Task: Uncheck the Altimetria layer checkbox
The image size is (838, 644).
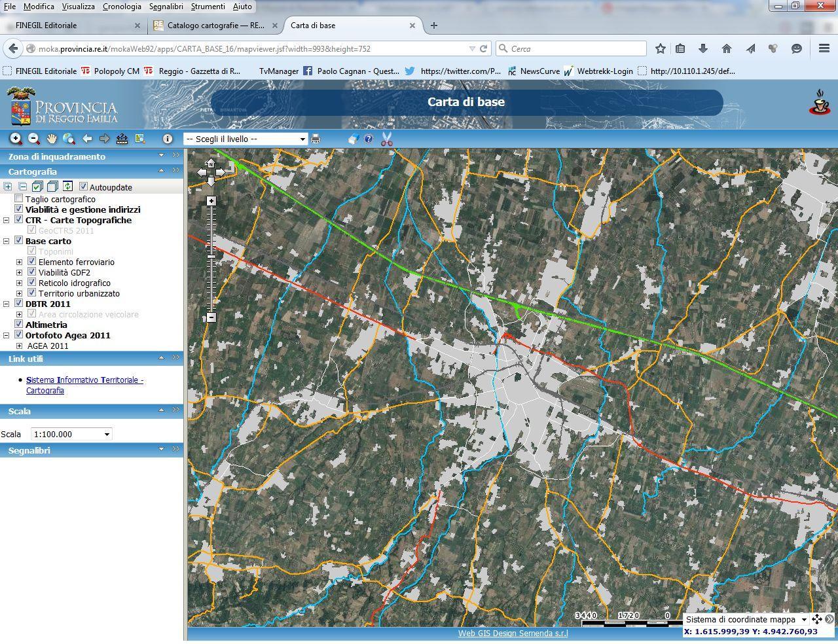Action: (18, 324)
